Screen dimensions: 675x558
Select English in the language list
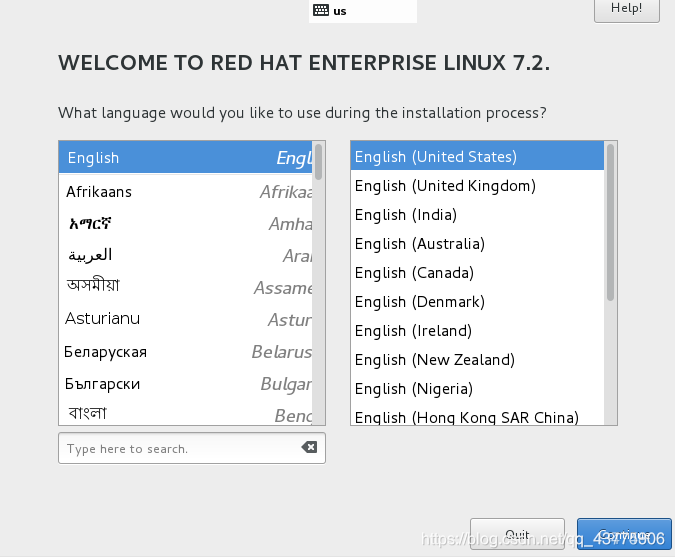(x=186, y=158)
